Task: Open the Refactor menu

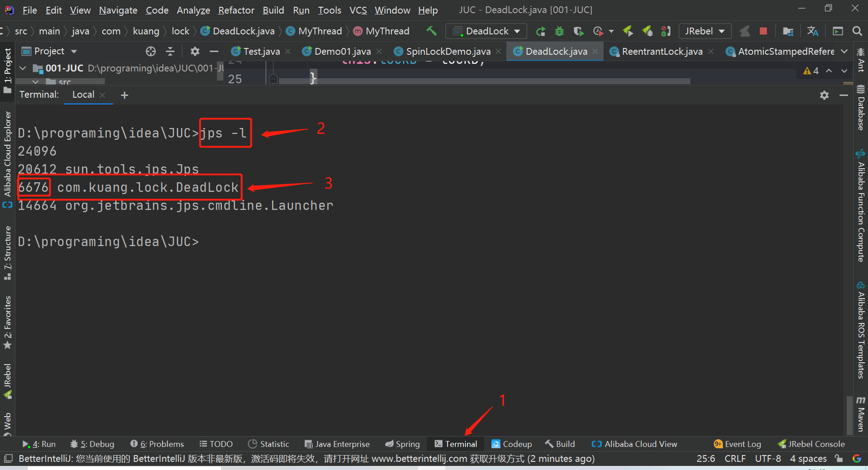Action: (x=236, y=10)
